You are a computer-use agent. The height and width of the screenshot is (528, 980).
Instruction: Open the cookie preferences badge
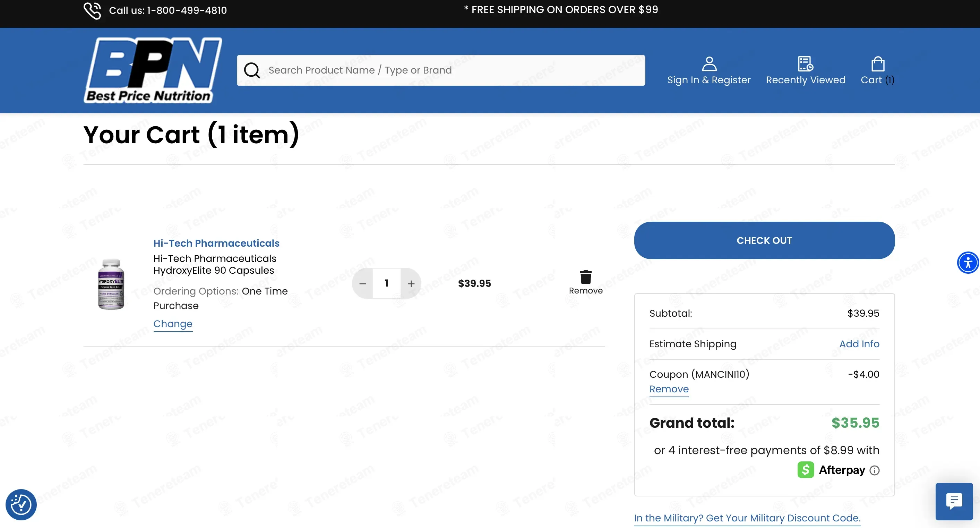pyautogui.click(x=21, y=505)
